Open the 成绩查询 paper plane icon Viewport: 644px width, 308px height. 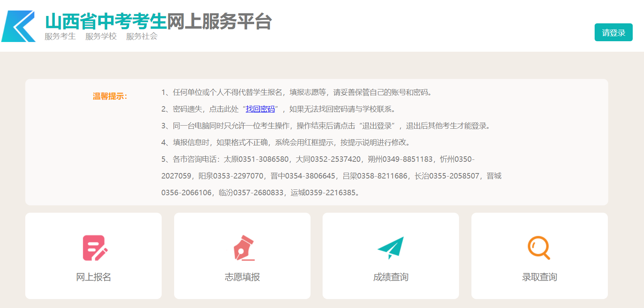tap(391, 248)
